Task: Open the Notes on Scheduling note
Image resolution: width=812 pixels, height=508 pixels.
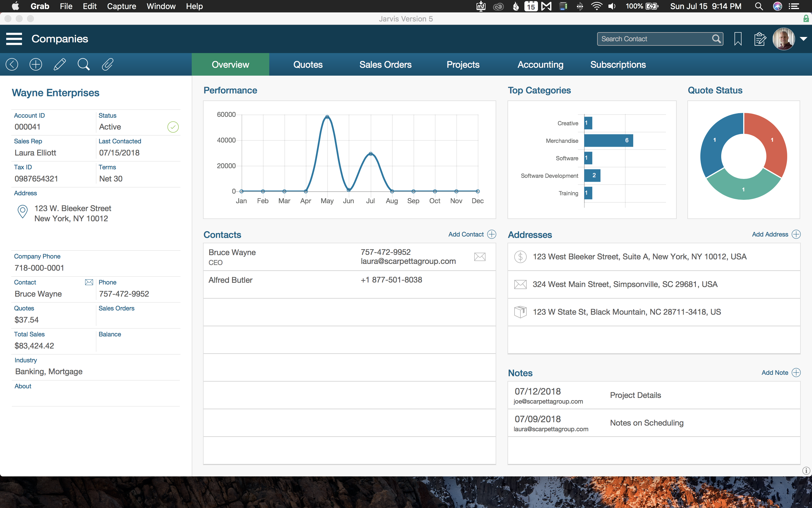Action: click(646, 423)
